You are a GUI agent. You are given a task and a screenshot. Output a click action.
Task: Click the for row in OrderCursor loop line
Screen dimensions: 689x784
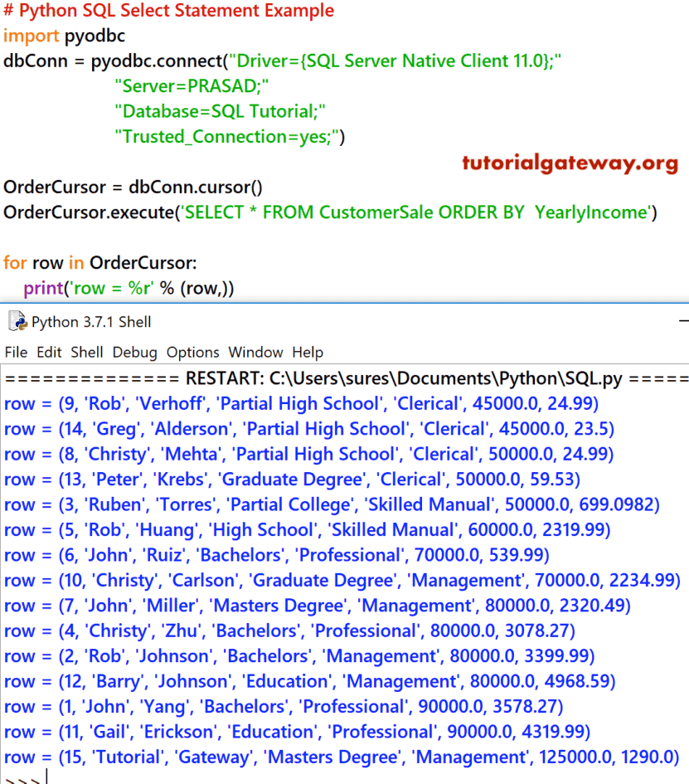99,262
